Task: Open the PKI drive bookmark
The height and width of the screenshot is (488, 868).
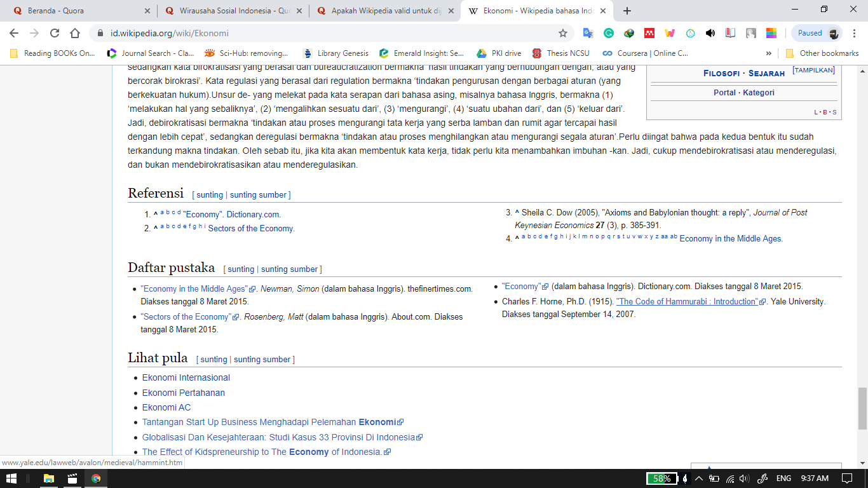Action: pos(499,53)
